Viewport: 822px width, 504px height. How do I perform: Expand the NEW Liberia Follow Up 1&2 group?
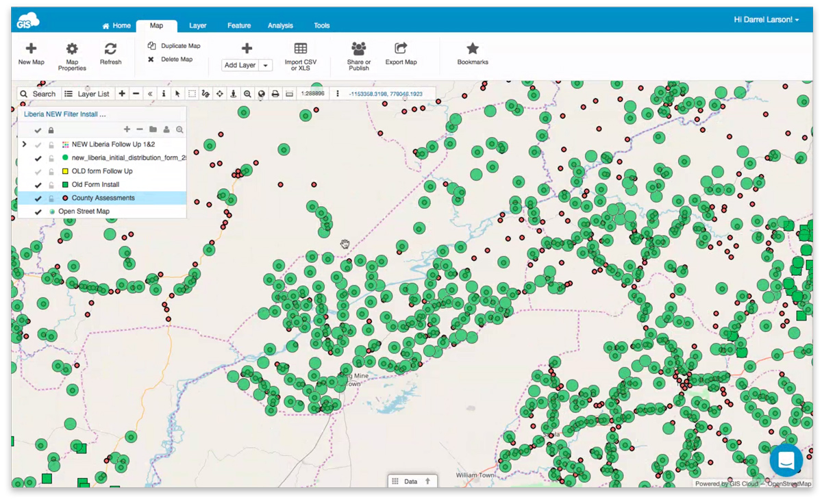click(x=25, y=144)
